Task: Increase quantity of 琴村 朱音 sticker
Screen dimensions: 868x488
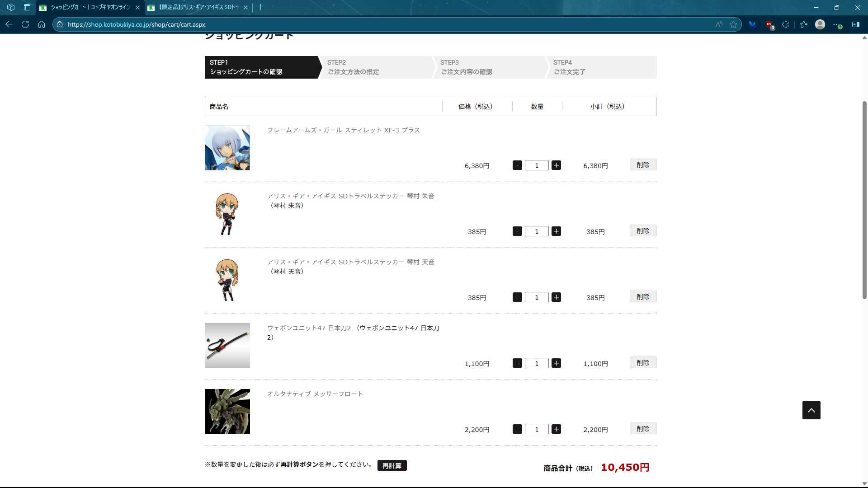Action: pos(557,231)
